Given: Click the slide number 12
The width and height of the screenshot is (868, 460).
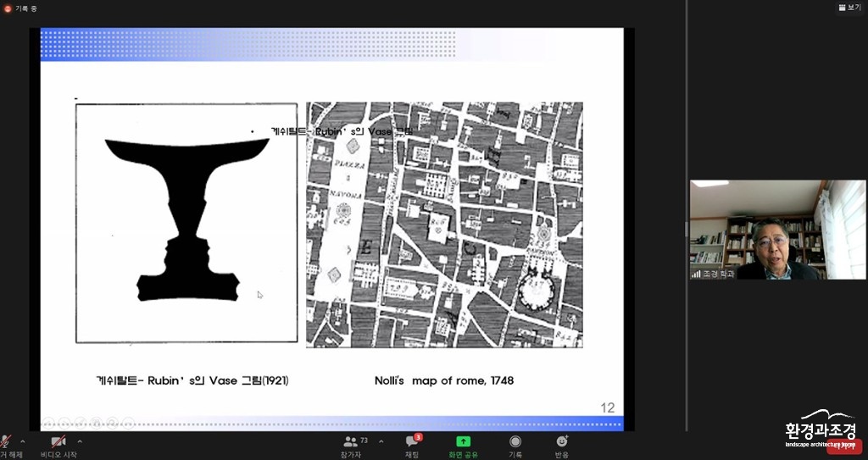Looking at the screenshot, I should tap(607, 408).
